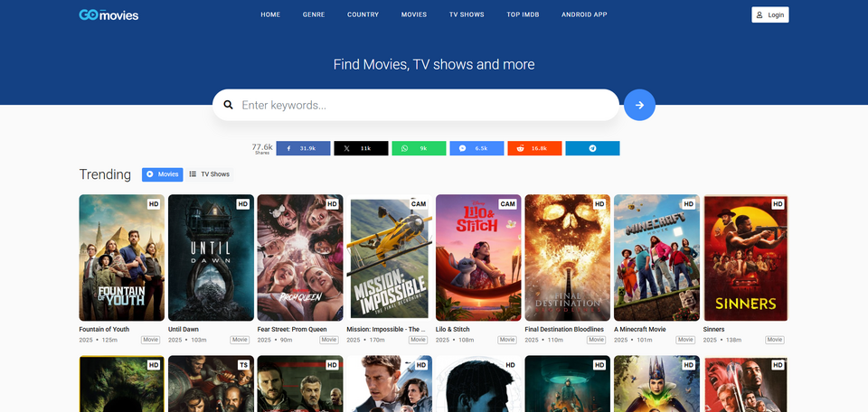Click the Sinners title link
This screenshot has height=412, width=868.
click(x=713, y=329)
